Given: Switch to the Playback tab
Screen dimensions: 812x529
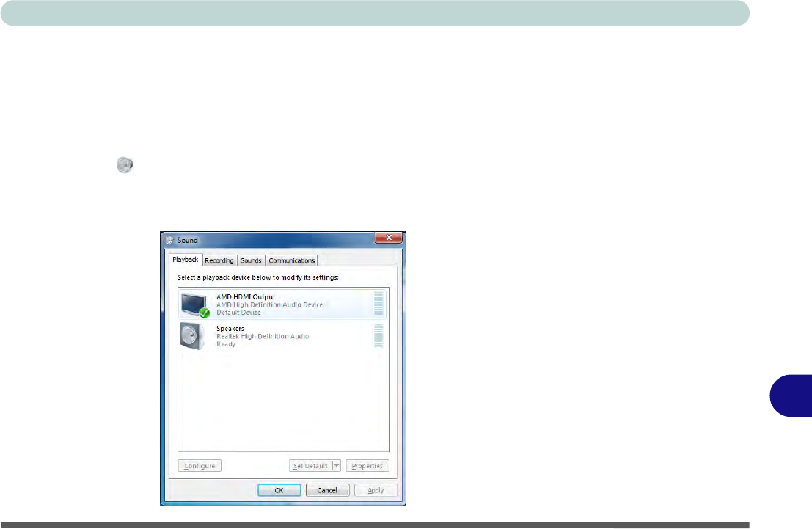Looking at the screenshot, I should pos(185,260).
